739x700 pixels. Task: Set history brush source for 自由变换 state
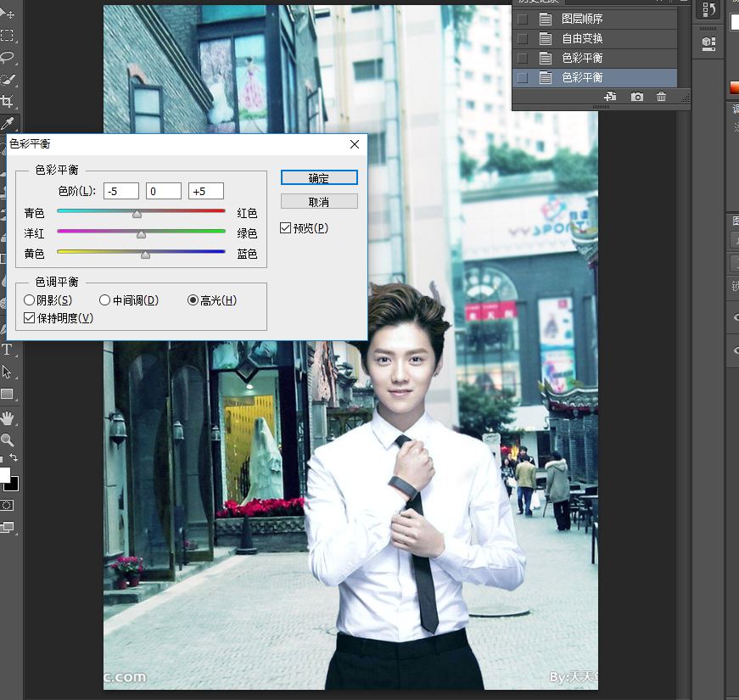522,39
